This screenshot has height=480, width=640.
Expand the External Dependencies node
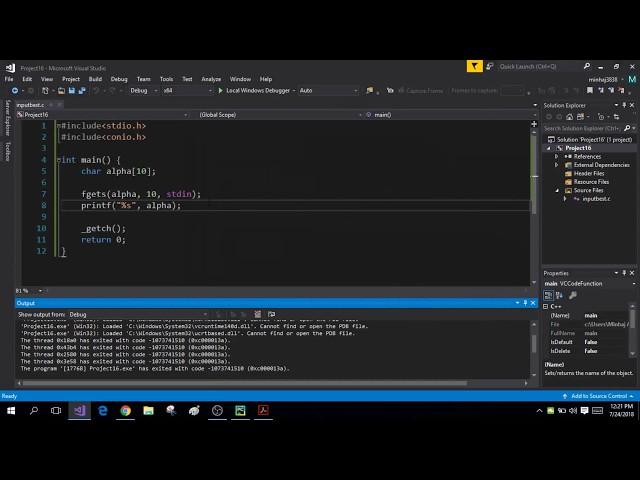pyautogui.click(x=556, y=165)
